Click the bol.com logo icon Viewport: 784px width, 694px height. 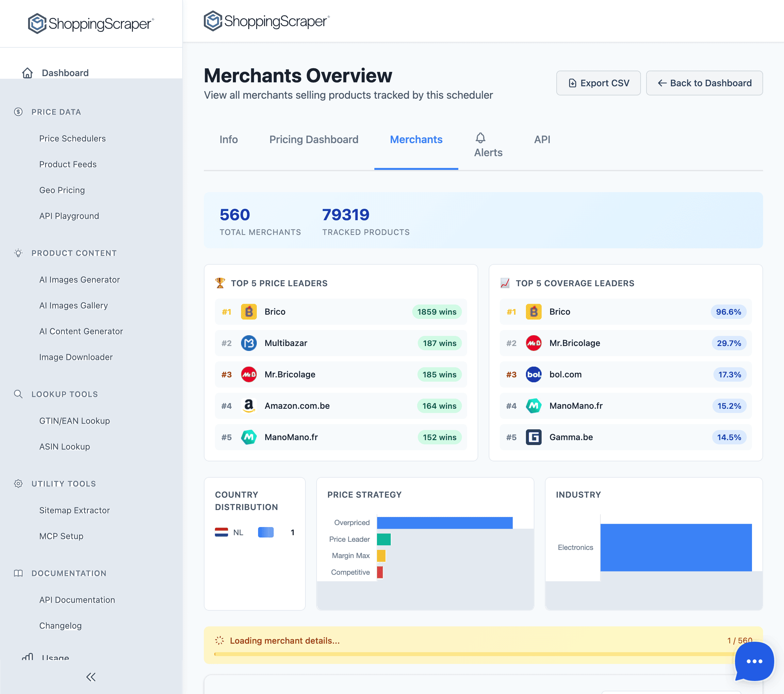click(x=533, y=374)
